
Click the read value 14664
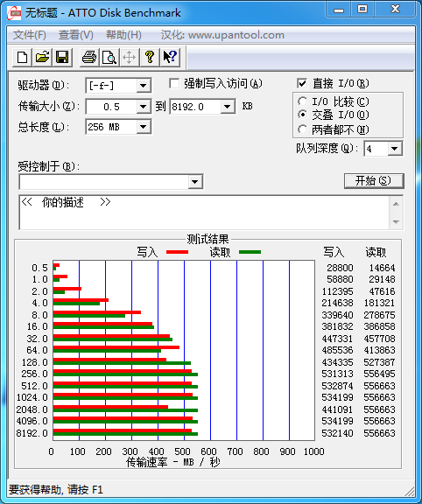click(x=382, y=268)
